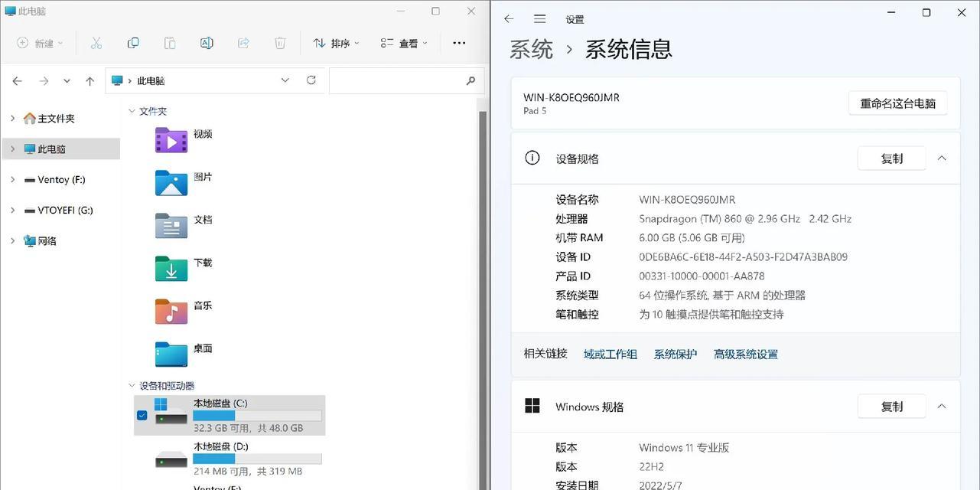Screen dimensions: 980x490
Task: Go back in File Explorer
Action: coord(18,80)
